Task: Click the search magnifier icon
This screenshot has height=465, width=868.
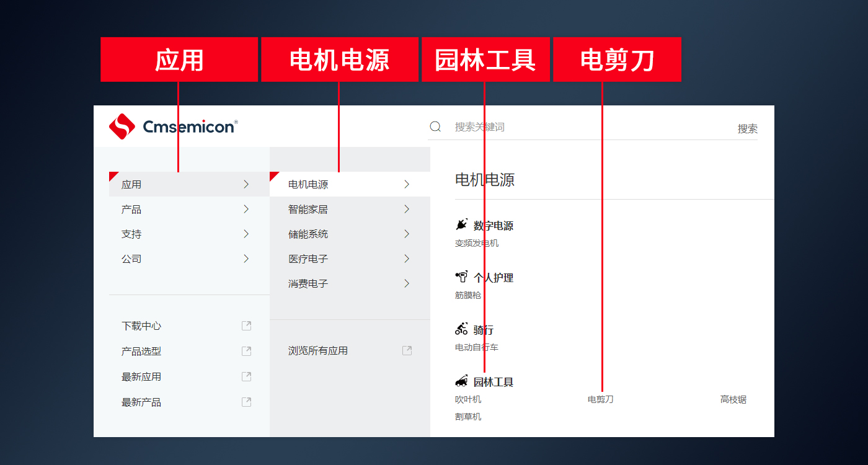Action: click(x=435, y=126)
